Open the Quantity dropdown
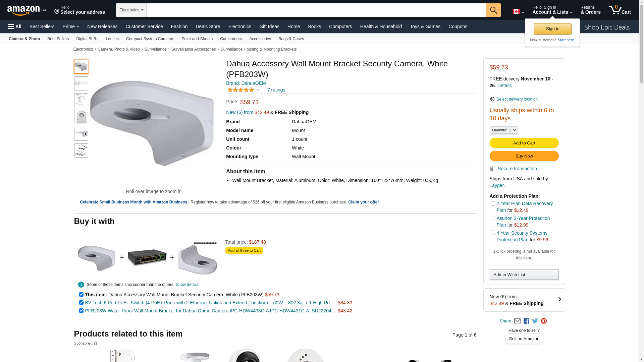 503,130
